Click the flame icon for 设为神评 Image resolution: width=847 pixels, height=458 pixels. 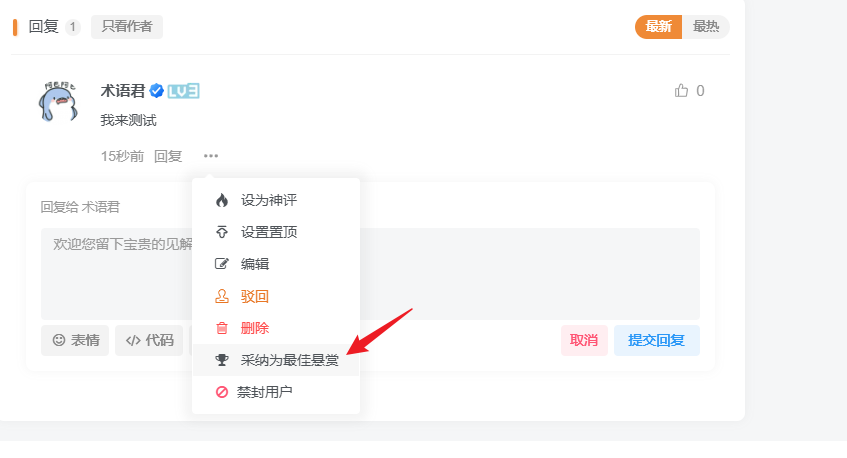[222, 200]
